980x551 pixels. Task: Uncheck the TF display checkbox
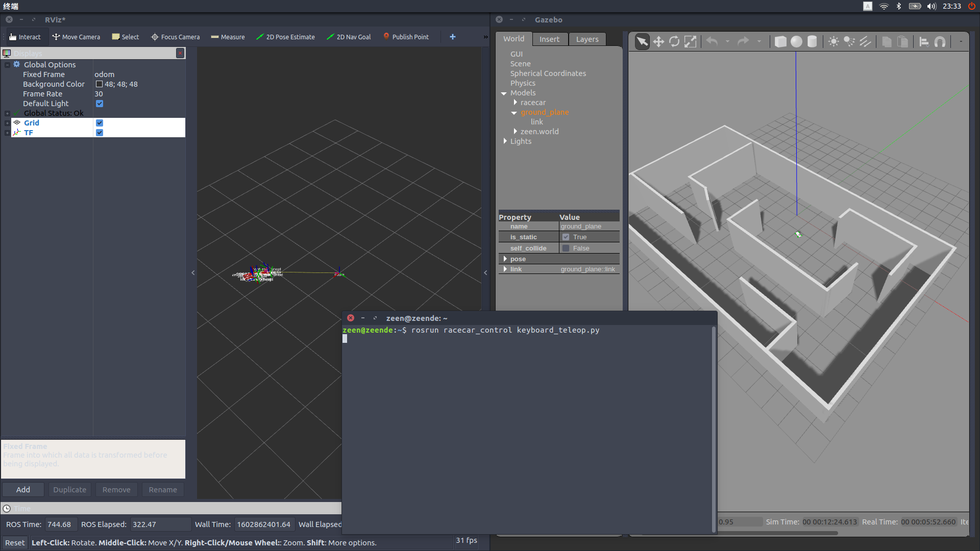tap(100, 133)
